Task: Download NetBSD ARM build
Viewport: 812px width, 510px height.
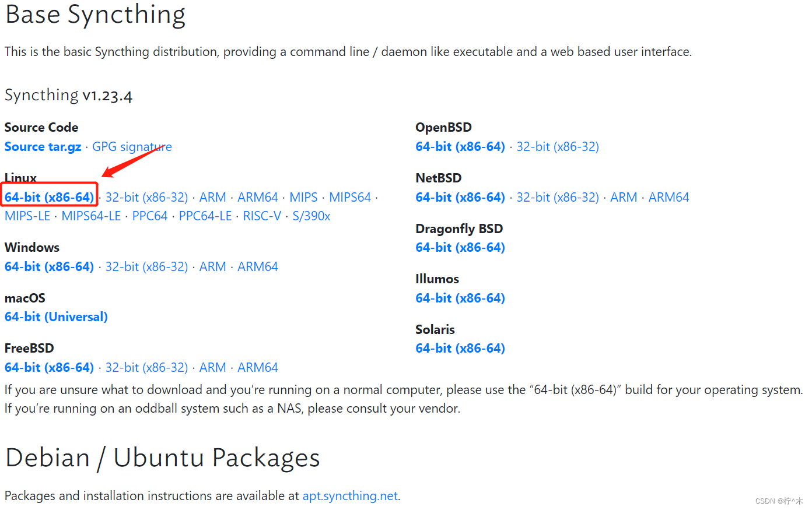Action: [624, 198]
